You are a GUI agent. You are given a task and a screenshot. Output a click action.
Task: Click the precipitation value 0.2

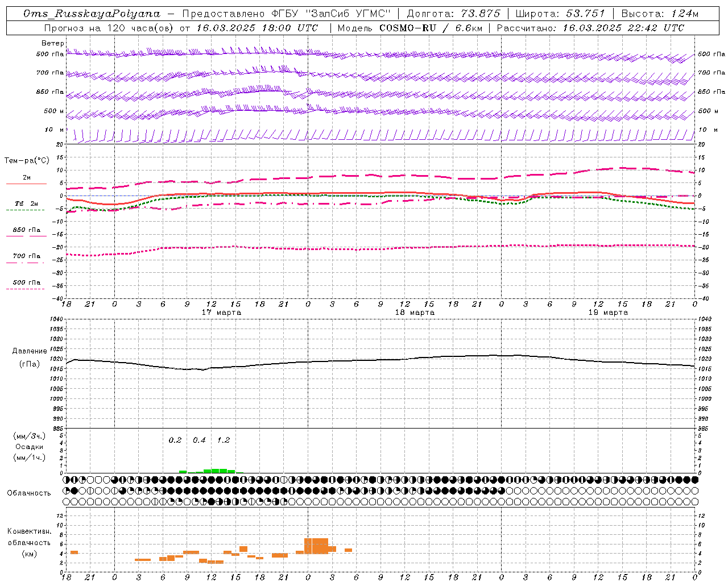coord(175,440)
